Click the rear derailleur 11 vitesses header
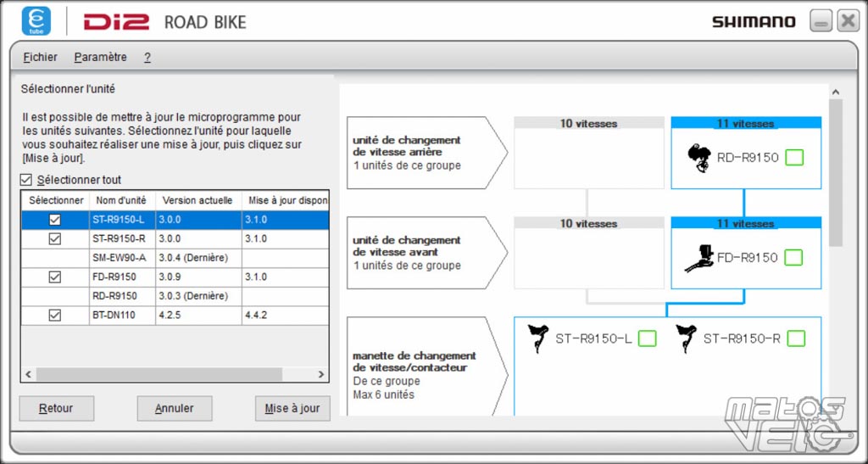Viewport: 868px width, 464px height. point(746,123)
